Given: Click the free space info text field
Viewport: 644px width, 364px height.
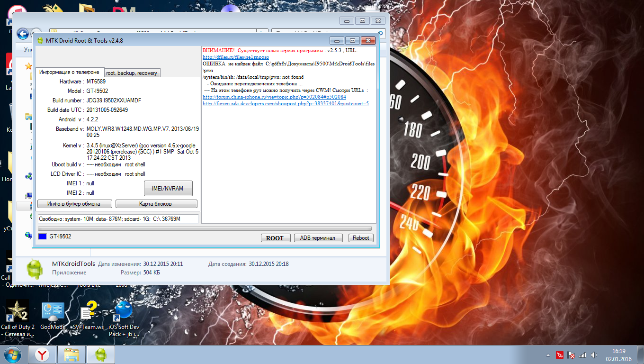Looking at the screenshot, I should [x=118, y=218].
